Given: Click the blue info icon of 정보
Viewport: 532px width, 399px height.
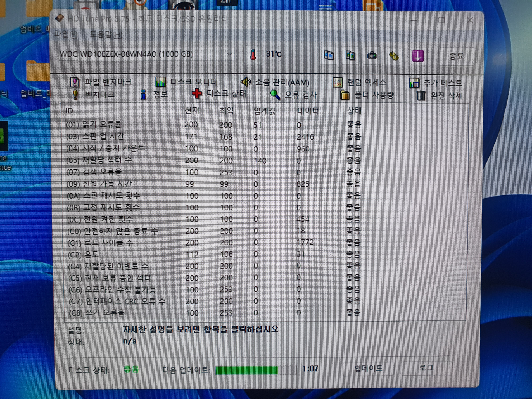Looking at the screenshot, I should [144, 94].
